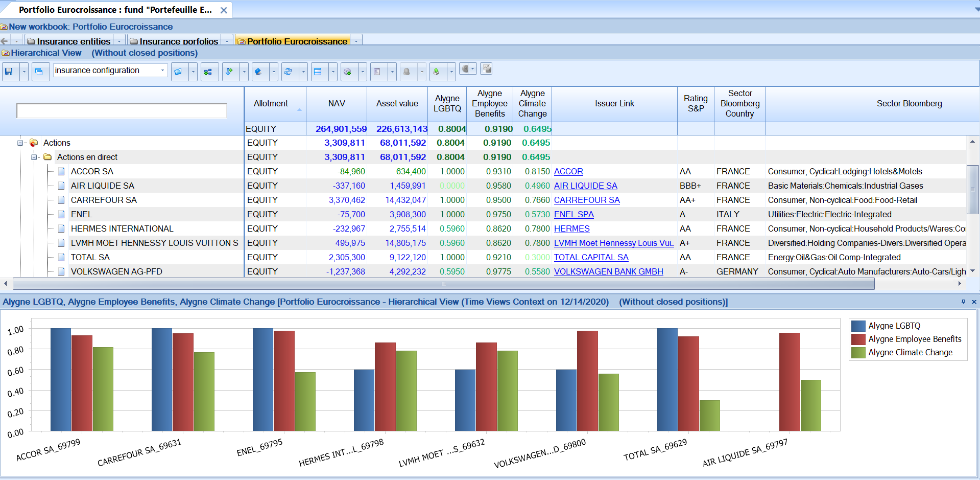Select the Portfolio Eurocroissance fund document tab
Viewport: 980px width, 480px height.
coord(115,10)
